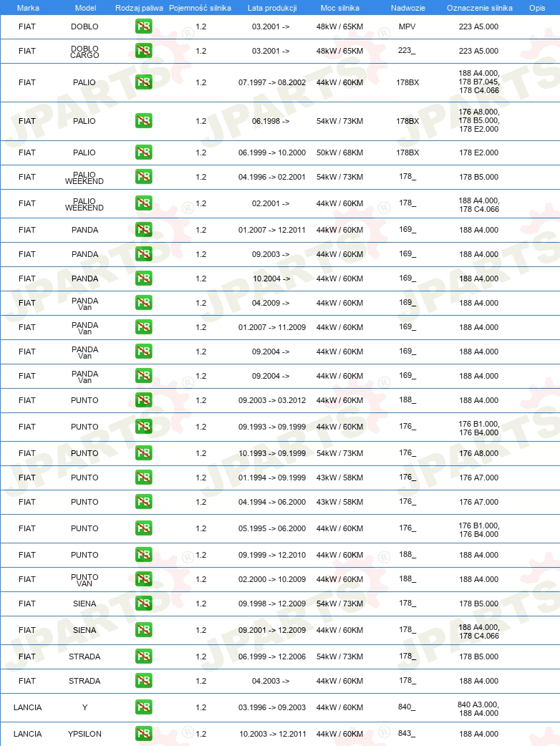The width and height of the screenshot is (560, 746).
Task: Click fuel icon for SIENA 09.1998 -> 12.2009
Action: (x=144, y=604)
